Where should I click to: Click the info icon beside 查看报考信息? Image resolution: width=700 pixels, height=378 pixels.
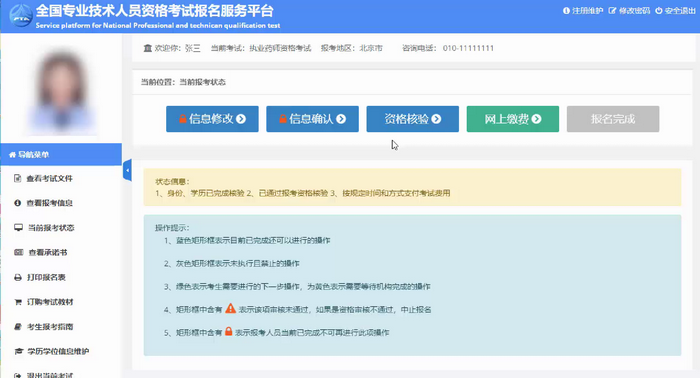tap(17, 203)
